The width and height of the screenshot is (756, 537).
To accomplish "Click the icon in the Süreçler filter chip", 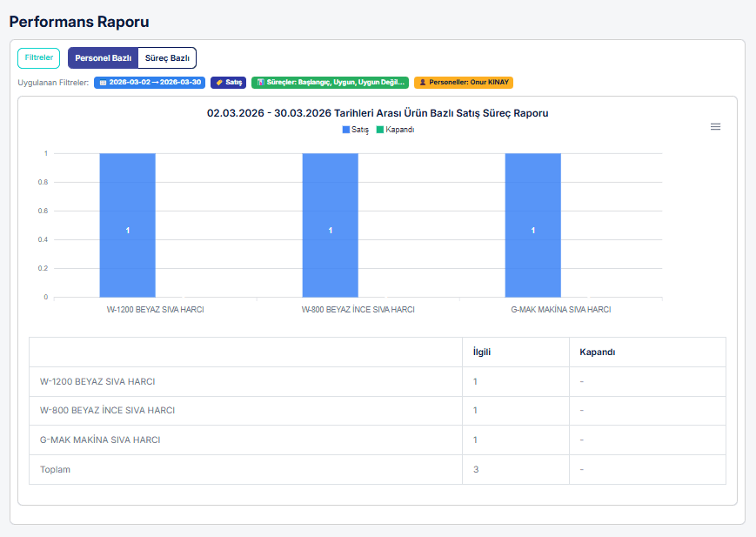I will [x=261, y=83].
